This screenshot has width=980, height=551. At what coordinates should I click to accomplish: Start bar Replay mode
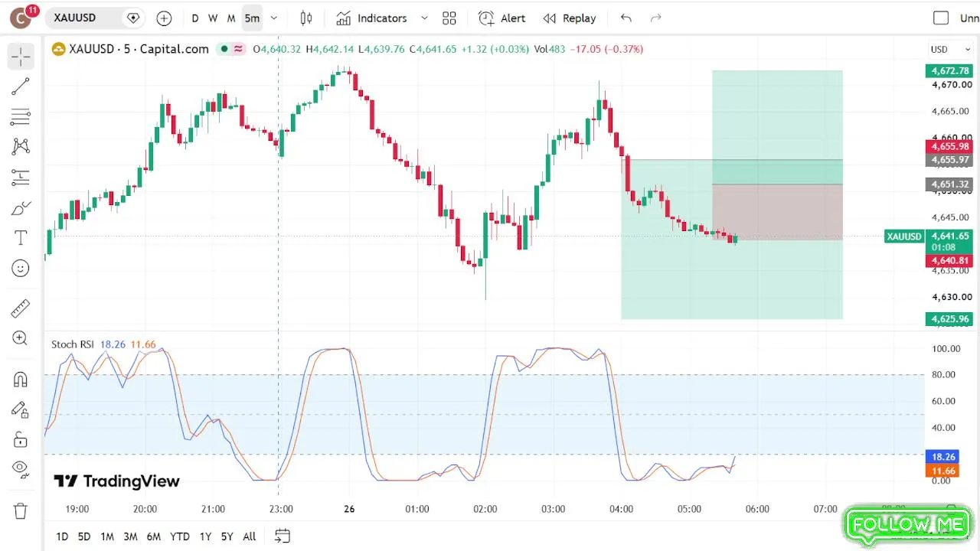pos(569,18)
